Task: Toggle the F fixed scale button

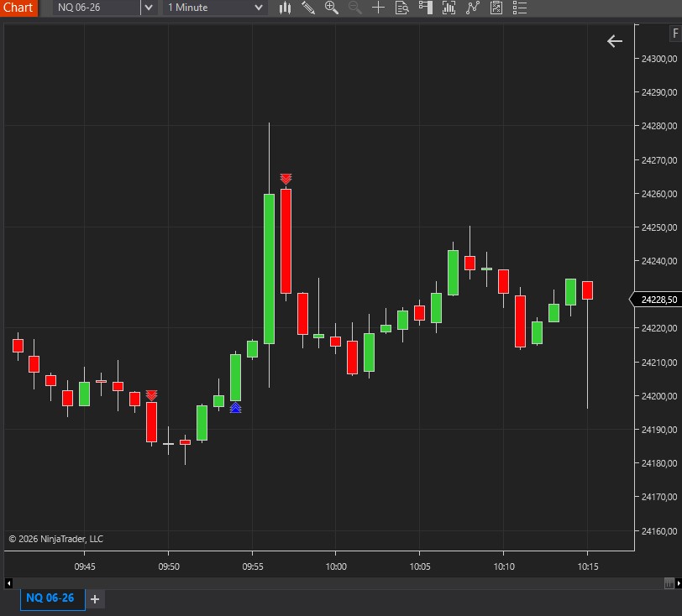Action: pyautogui.click(x=675, y=34)
